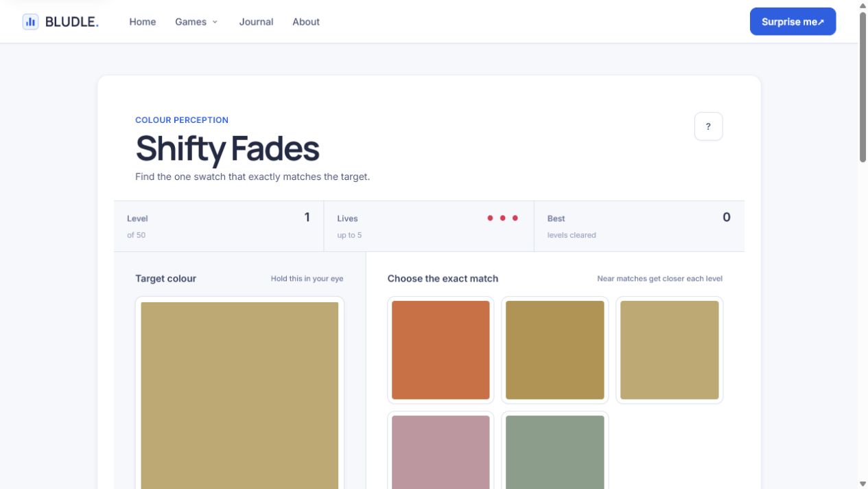Click 'Near matches get closer each level'
The width and height of the screenshot is (868, 489).
pyautogui.click(x=659, y=279)
